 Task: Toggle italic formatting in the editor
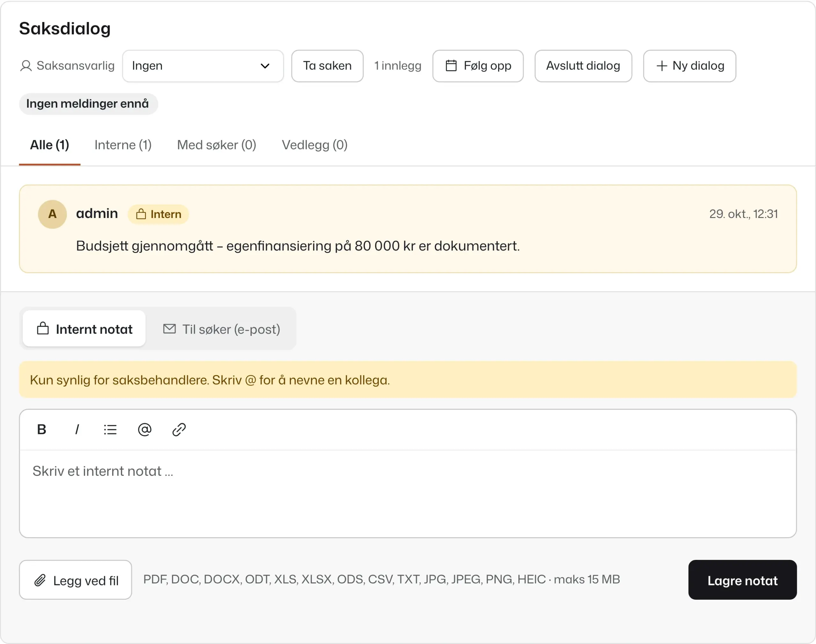77,430
